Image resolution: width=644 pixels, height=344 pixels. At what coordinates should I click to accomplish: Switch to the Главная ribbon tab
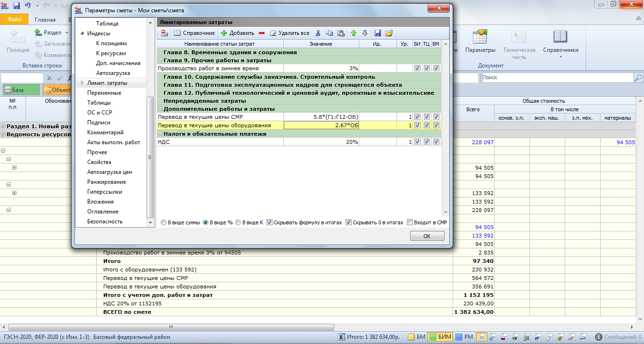coord(45,20)
